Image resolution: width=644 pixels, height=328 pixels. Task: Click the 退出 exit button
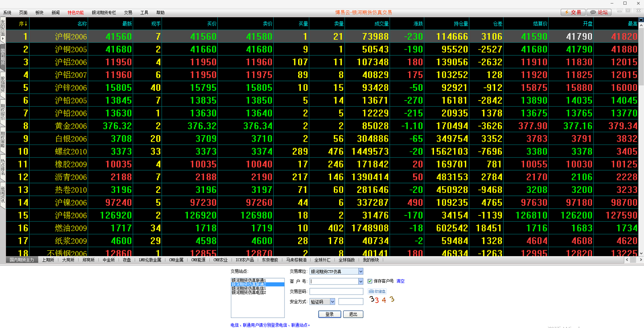pyautogui.click(x=353, y=314)
